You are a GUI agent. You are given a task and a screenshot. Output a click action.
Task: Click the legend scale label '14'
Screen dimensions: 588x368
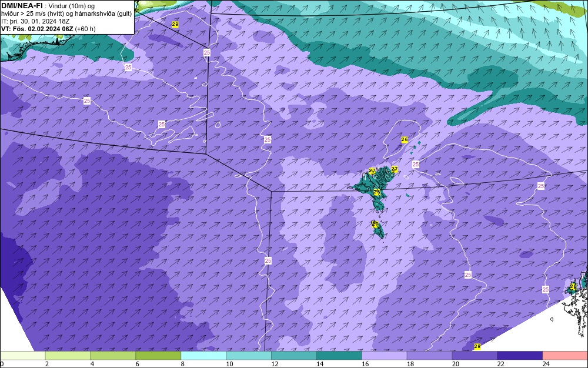click(x=320, y=364)
